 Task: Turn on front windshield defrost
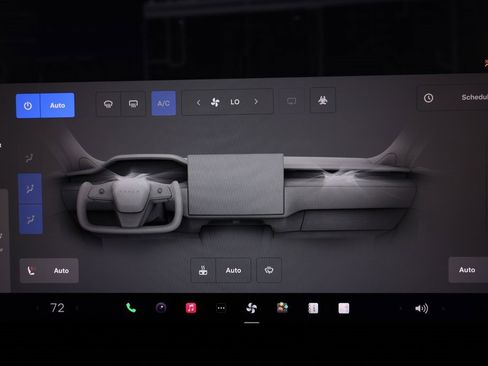(108, 104)
